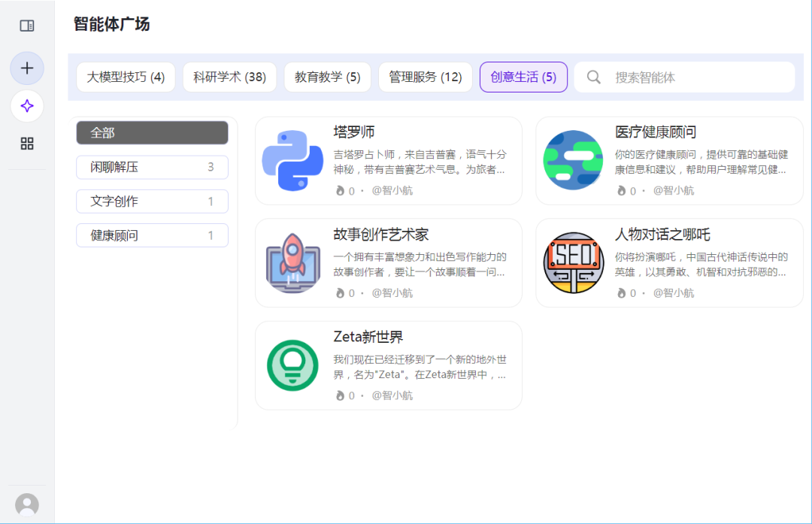The image size is (812, 524).
Task: Click description text 一个拥有丰富想象力
Action: pos(420,264)
